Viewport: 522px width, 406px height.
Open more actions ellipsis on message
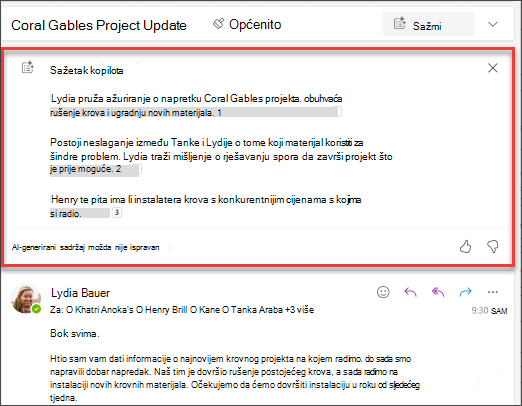point(493,292)
